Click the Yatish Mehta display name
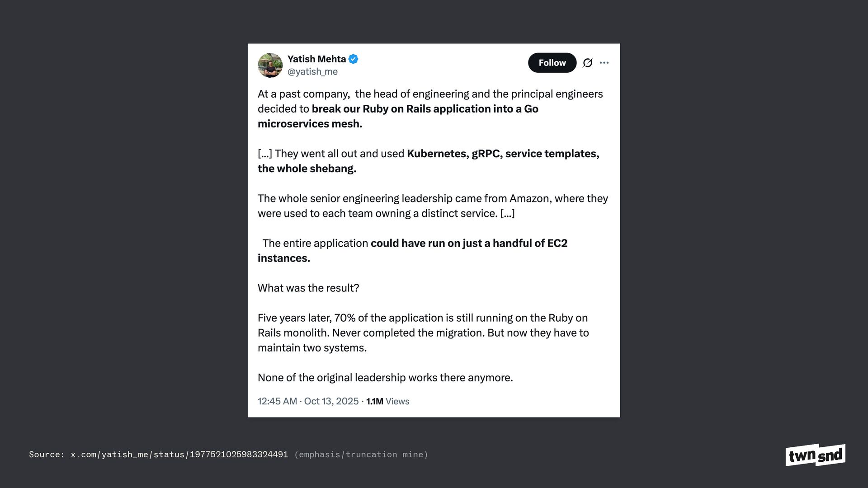Image resolution: width=868 pixels, height=488 pixels. point(316,59)
